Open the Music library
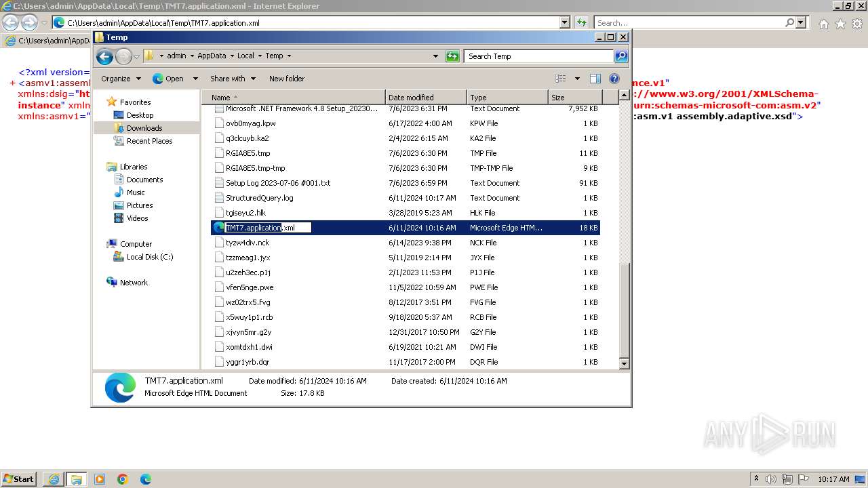Viewport: 868px width, 488px height. pyautogui.click(x=136, y=192)
